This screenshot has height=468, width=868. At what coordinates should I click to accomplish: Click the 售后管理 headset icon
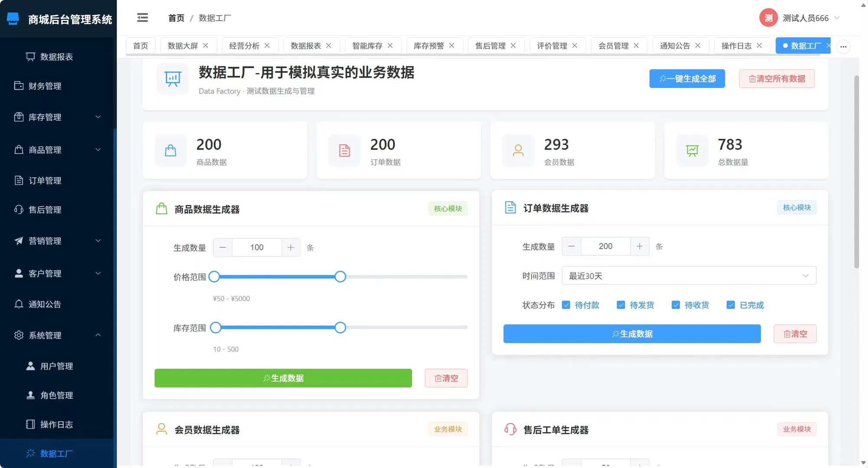pos(19,209)
